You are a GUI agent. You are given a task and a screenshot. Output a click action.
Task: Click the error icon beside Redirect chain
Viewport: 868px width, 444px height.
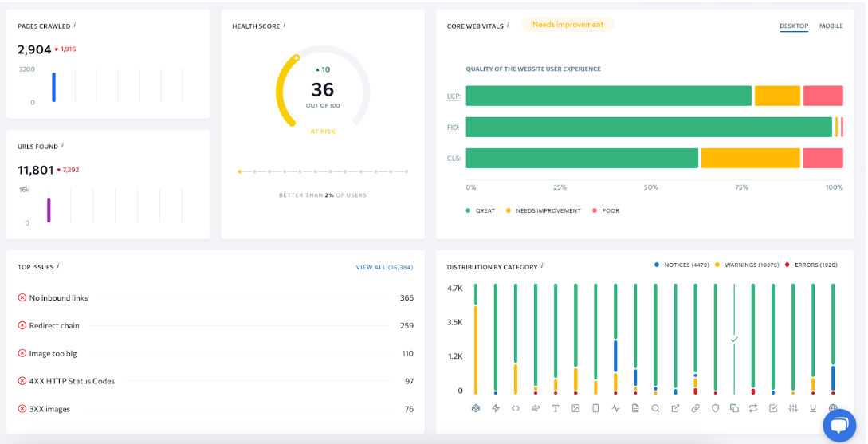pos(22,325)
